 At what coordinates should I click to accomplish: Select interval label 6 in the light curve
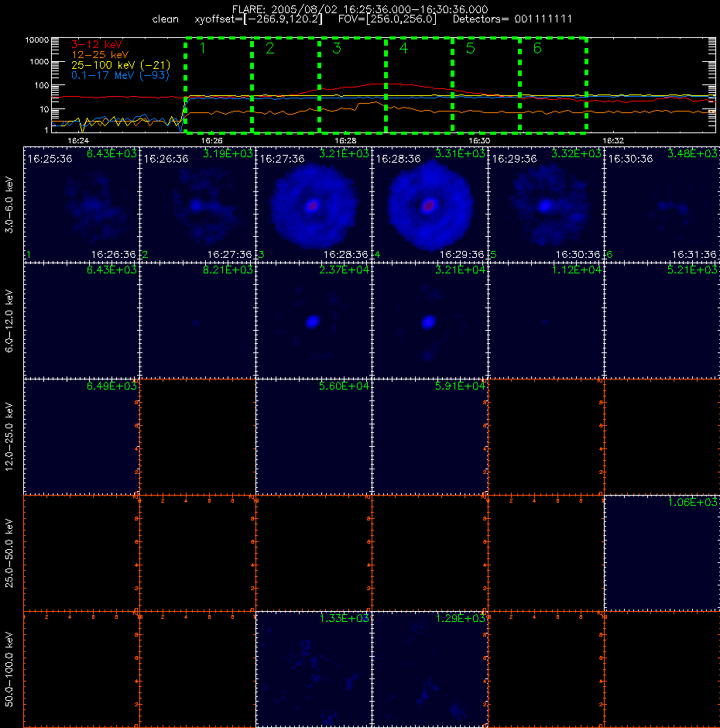(537, 48)
